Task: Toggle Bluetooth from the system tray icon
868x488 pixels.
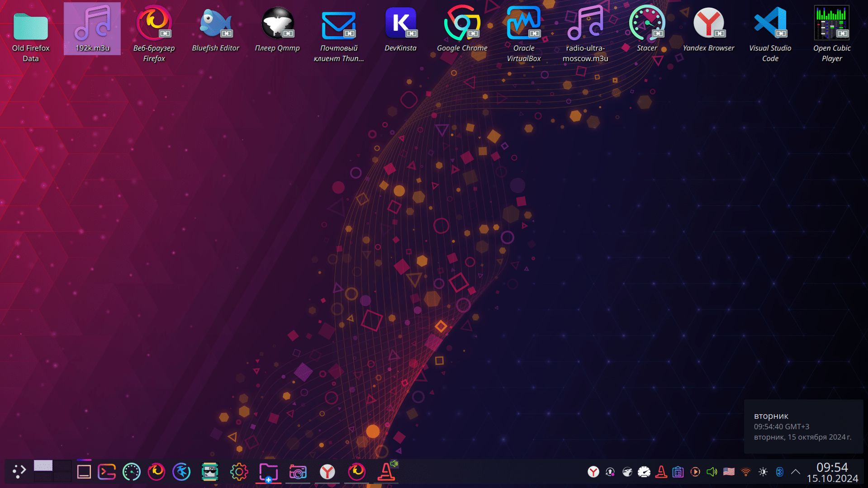Action: tap(779, 472)
